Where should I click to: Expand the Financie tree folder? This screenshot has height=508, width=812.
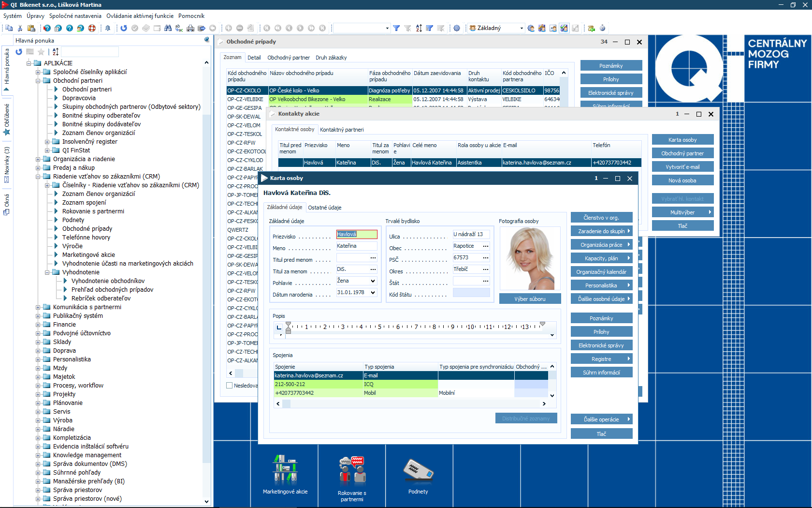pyautogui.click(x=38, y=325)
